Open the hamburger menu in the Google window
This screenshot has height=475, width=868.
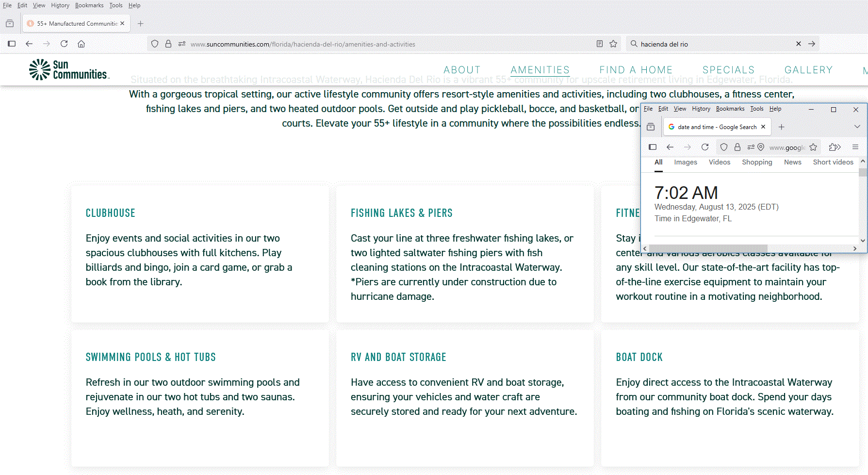click(855, 147)
